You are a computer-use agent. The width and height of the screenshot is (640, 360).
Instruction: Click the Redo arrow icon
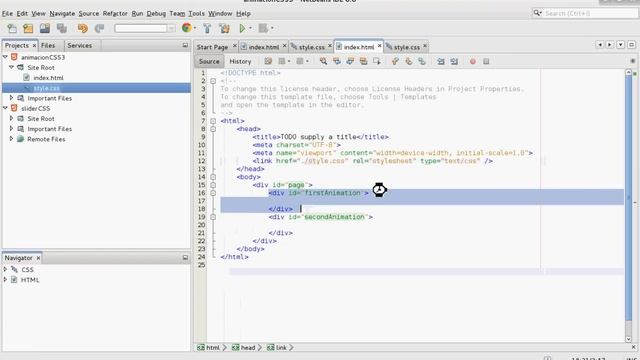click(99, 28)
